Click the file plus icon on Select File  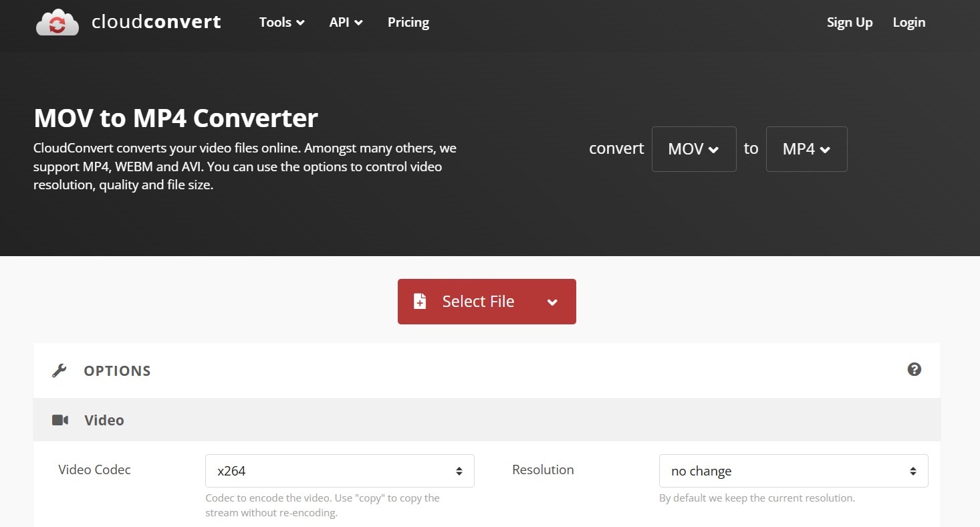pyautogui.click(x=420, y=302)
